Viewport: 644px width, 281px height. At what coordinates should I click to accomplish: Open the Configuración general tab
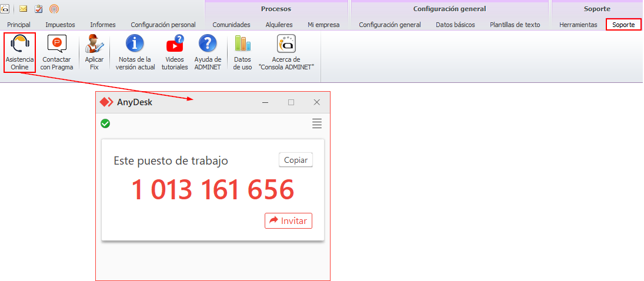tap(390, 25)
